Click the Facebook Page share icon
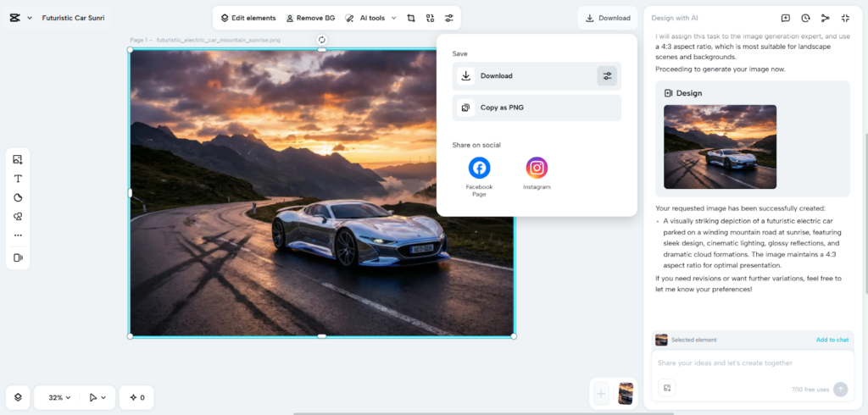 pos(479,168)
